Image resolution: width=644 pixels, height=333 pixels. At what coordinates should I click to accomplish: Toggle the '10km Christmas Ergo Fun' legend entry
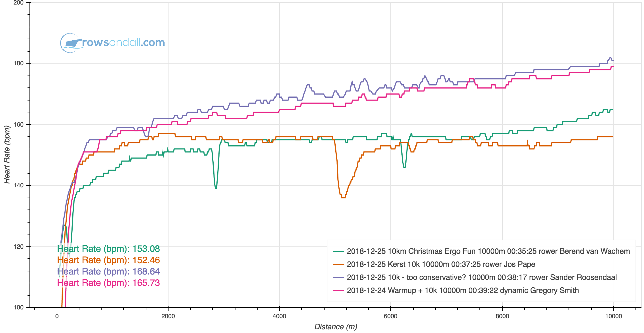(x=488, y=251)
